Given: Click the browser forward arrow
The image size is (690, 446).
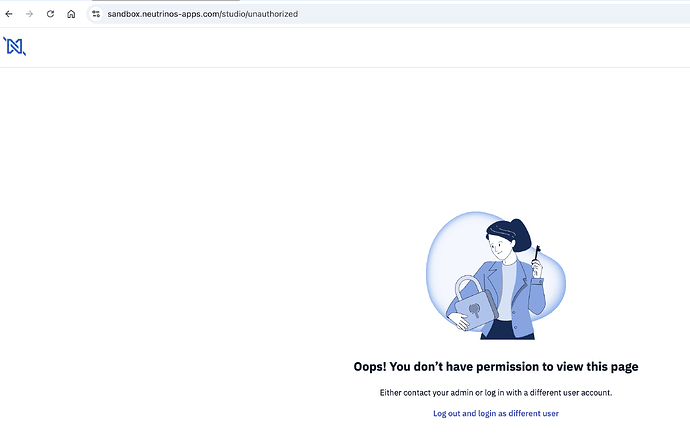Looking at the screenshot, I should click(29, 14).
